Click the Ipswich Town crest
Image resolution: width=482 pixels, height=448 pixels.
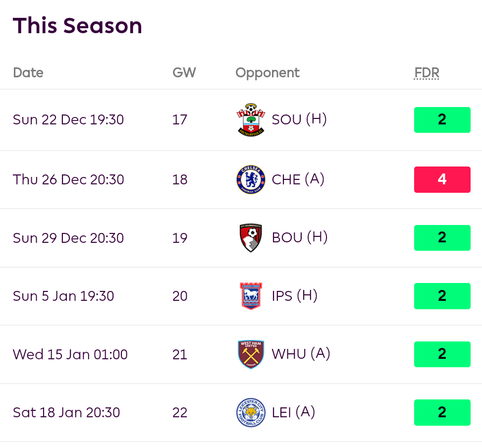[x=251, y=296]
